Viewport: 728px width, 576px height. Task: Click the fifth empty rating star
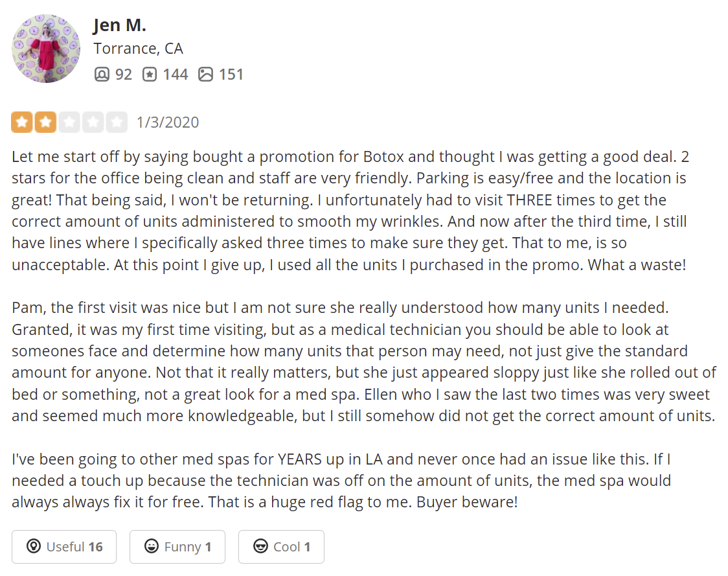coord(117,122)
